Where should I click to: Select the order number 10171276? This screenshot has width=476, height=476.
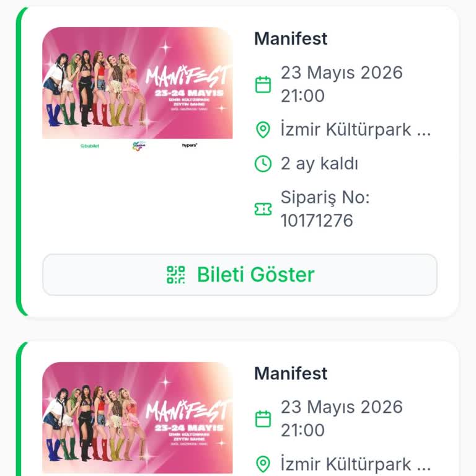click(317, 221)
